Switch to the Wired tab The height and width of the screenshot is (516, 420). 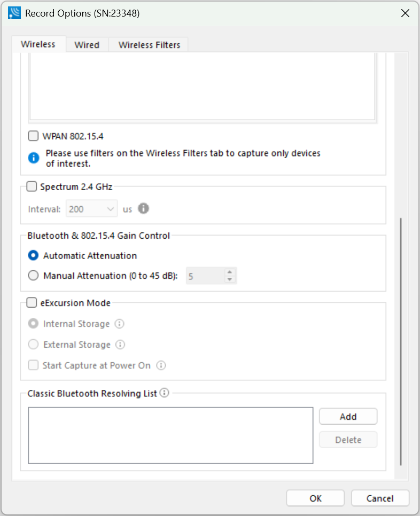(x=87, y=45)
